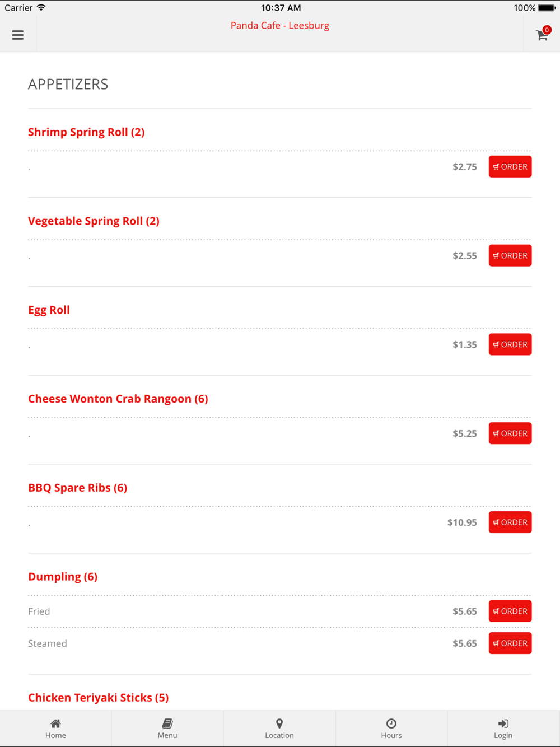The image size is (560, 747).
Task: Tap the Egg Roll item title
Action: [49, 310]
